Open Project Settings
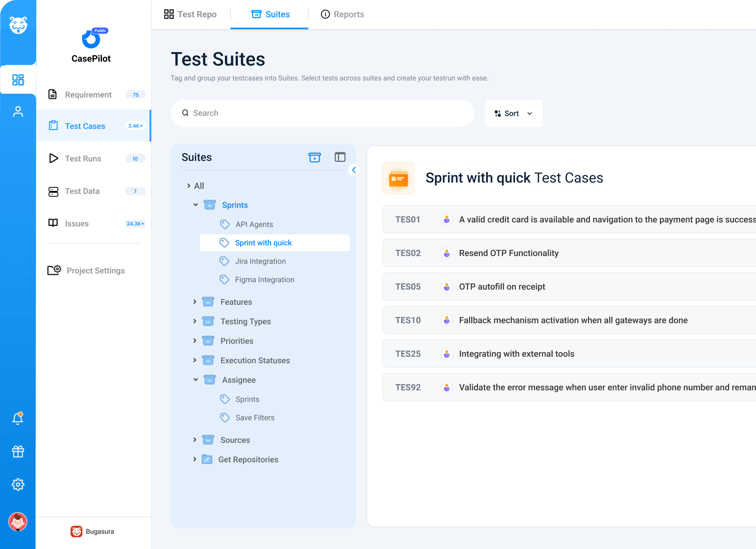756x549 pixels. [x=95, y=270]
